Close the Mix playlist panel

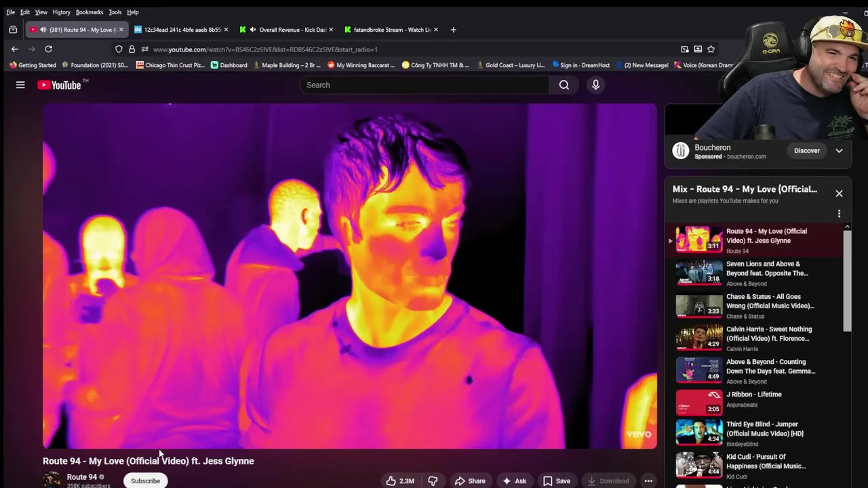(839, 193)
